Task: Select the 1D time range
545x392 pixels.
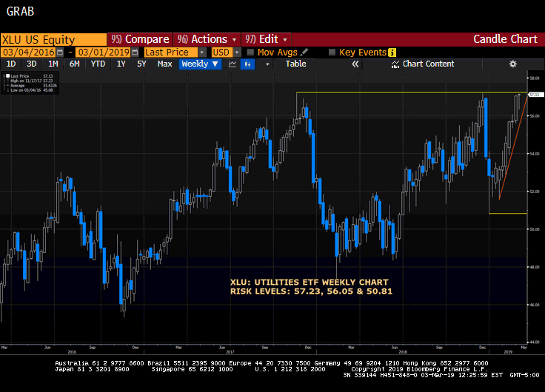Action: coord(11,64)
